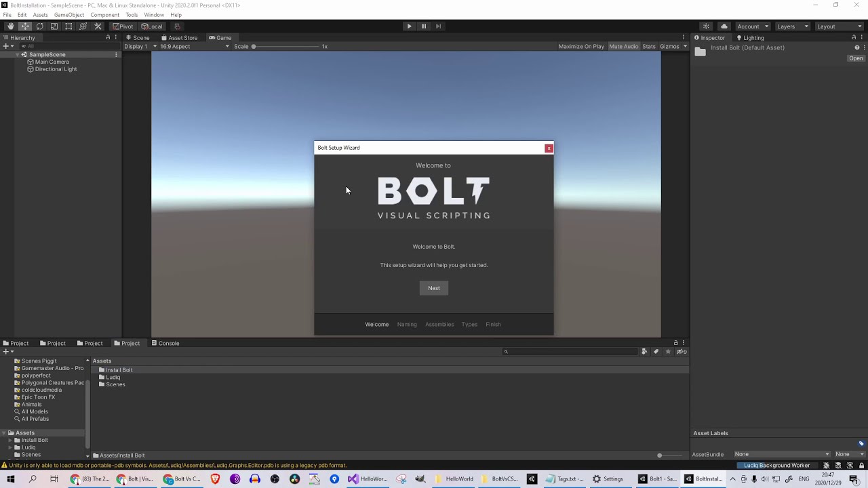Select the Hand tool in the toolbar
This screenshot has height=488, width=868.
click(10, 26)
